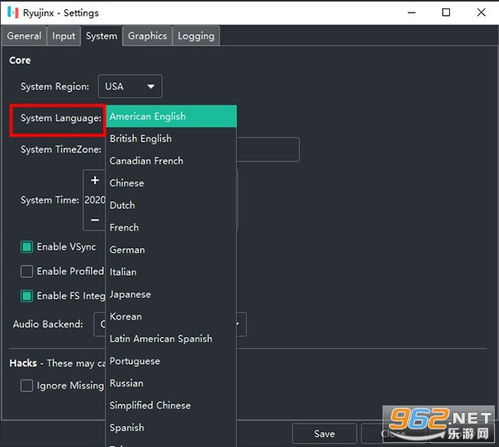The height and width of the screenshot is (447, 499).
Task: Click the Ryujinx logo in title bar
Action: click(x=13, y=13)
